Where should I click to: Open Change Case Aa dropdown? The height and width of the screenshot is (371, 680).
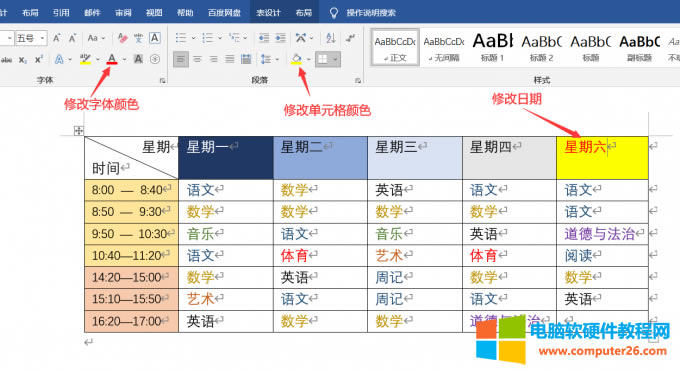(x=96, y=38)
